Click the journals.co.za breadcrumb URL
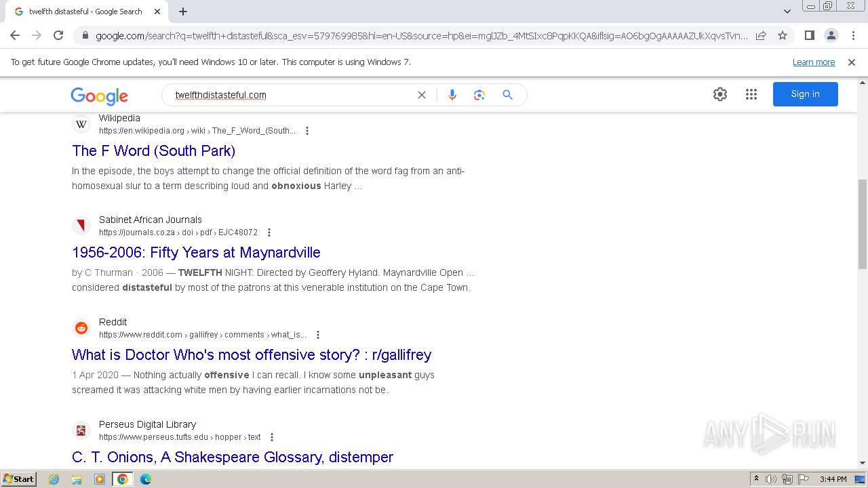Viewport: 868px width, 488px height. click(x=178, y=232)
